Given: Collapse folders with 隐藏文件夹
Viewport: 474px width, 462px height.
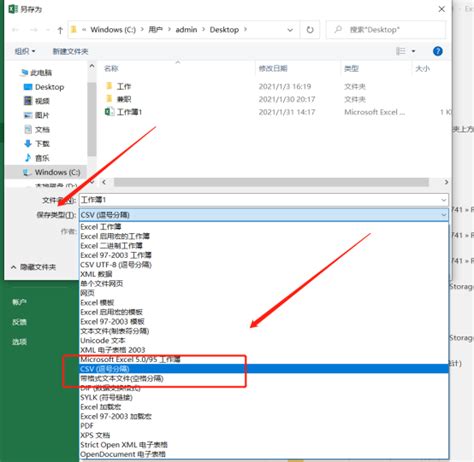Looking at the screenshot, I should point(33,267).
